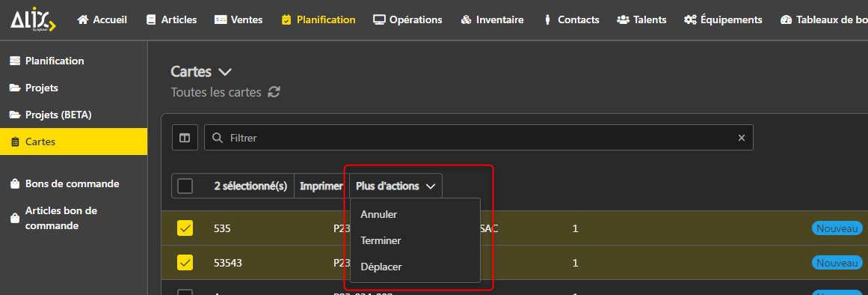Open the Équipements tab
This screenshot has height=295, width=868.
coord(723,20)
